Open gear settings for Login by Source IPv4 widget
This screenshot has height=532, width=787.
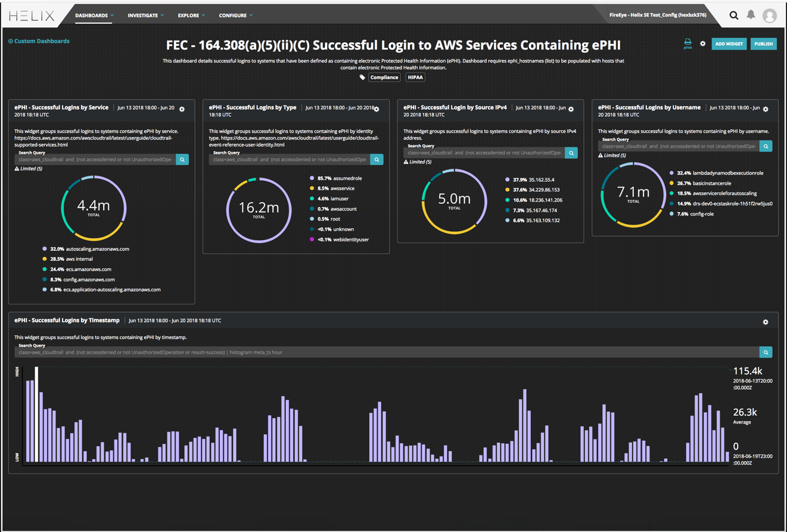(x=571, y=109)
